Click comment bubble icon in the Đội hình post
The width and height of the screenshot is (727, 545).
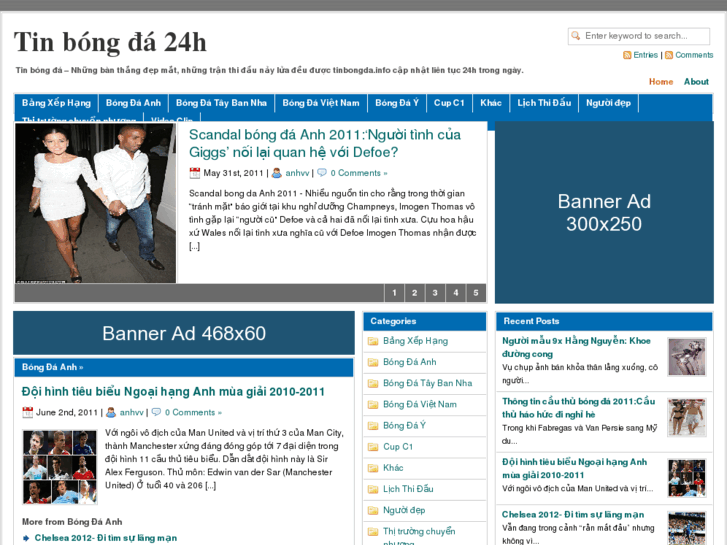tap(156, 412)
